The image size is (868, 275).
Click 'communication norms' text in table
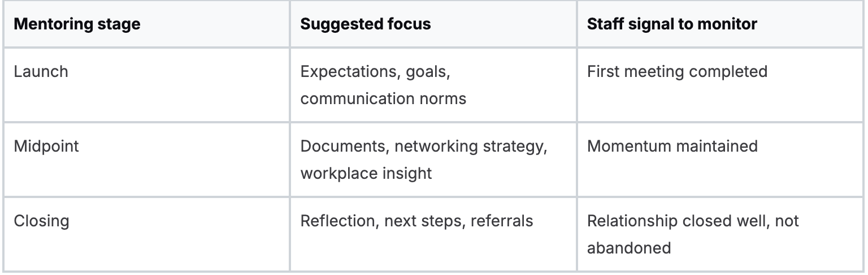(x=383, y=98)
